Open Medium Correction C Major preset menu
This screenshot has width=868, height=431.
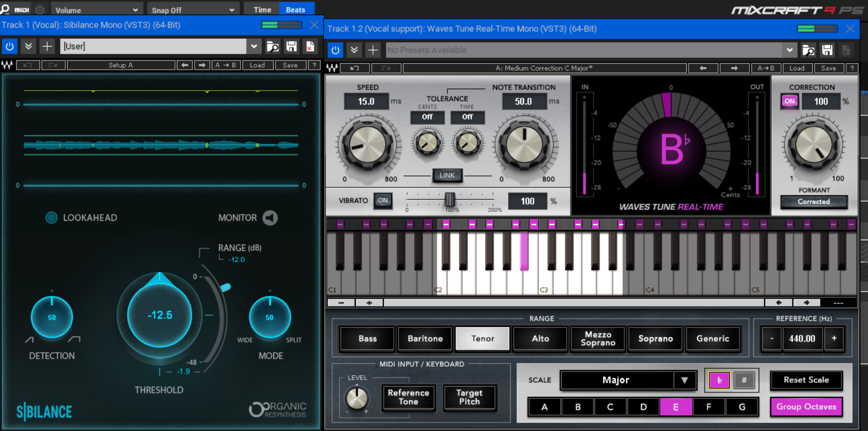[x=544, y=68]
